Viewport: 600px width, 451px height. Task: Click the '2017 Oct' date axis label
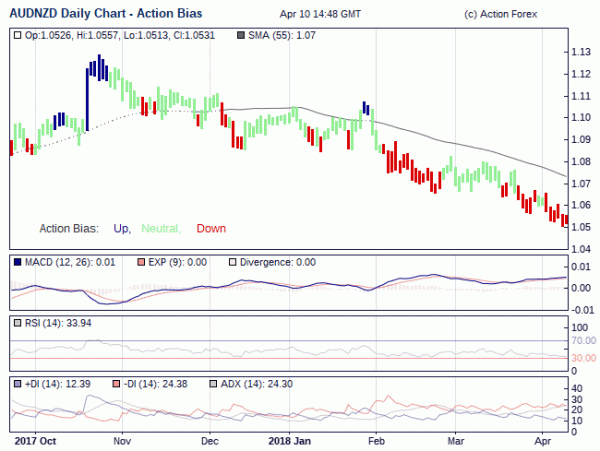pos(35,441)
